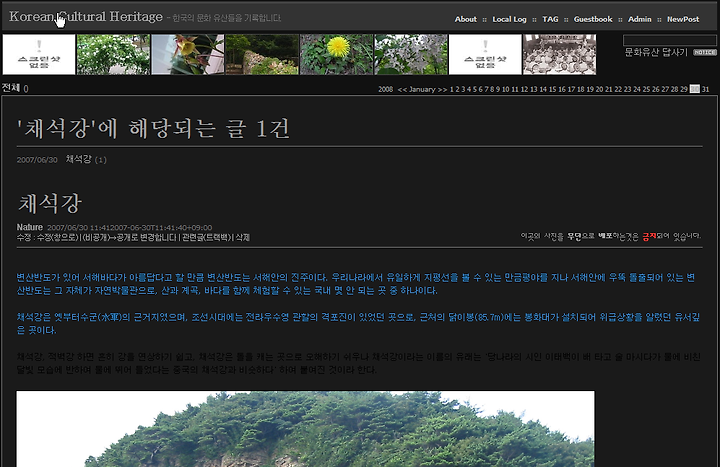Open the Admin page

click(639, 19)
